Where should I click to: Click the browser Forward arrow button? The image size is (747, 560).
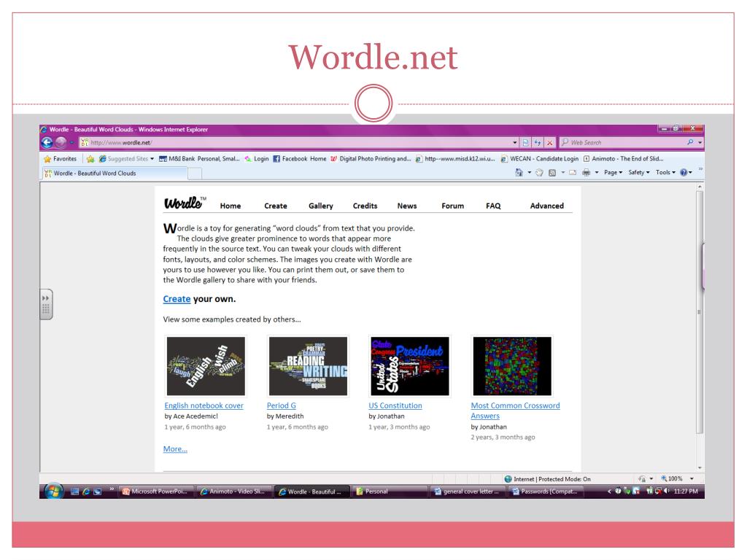[x=61, y=142]
